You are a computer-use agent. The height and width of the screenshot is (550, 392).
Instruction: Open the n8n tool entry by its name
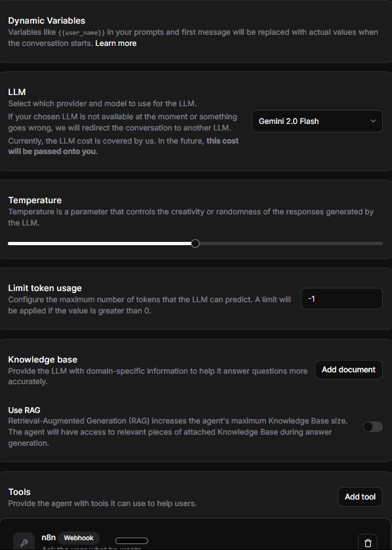(x=49, y=538)
